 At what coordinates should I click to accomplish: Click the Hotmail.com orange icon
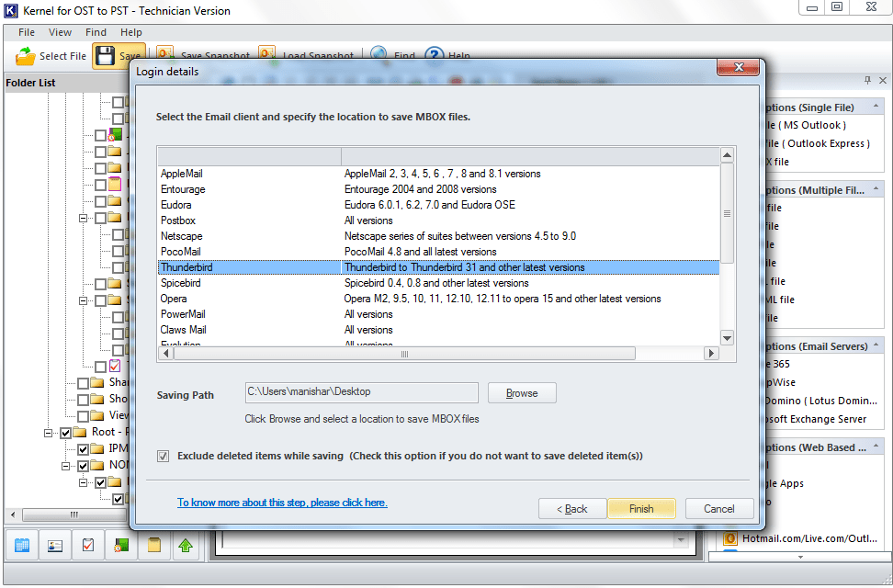730,538
